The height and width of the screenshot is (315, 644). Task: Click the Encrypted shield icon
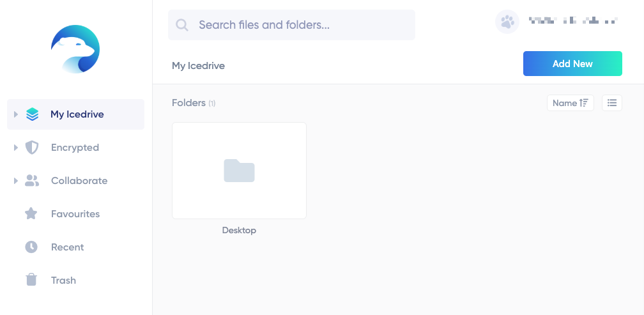[x=32, y=148]
